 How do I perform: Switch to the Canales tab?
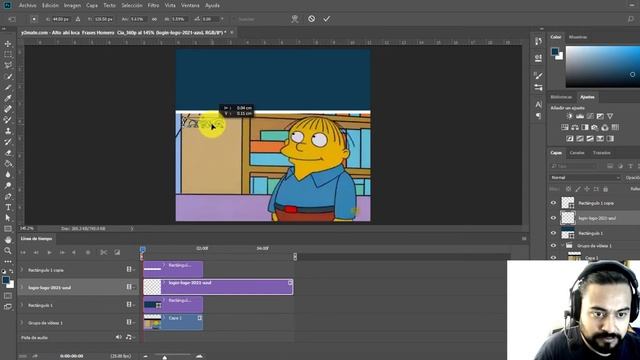[577, 153]
